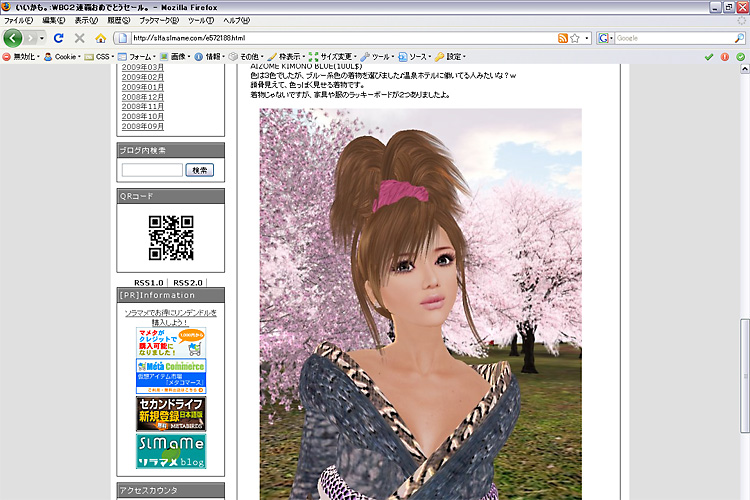Click the magnifying glass search icon

[739, 38]
